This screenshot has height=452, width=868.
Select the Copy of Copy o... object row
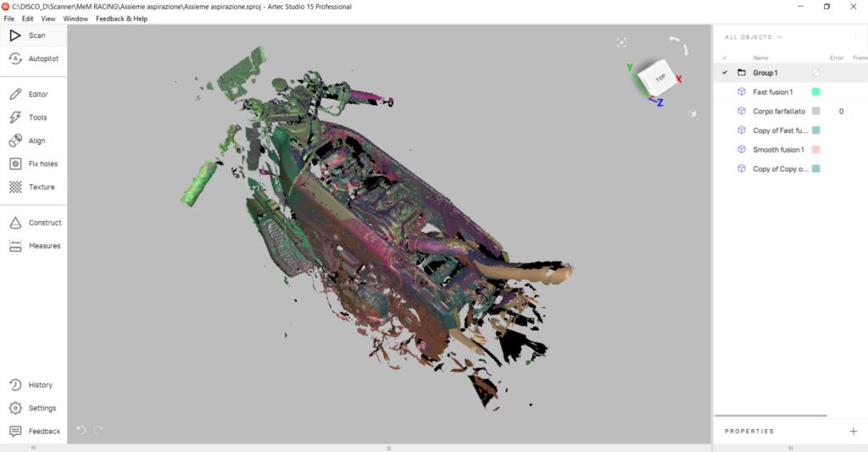click(791, 169)
